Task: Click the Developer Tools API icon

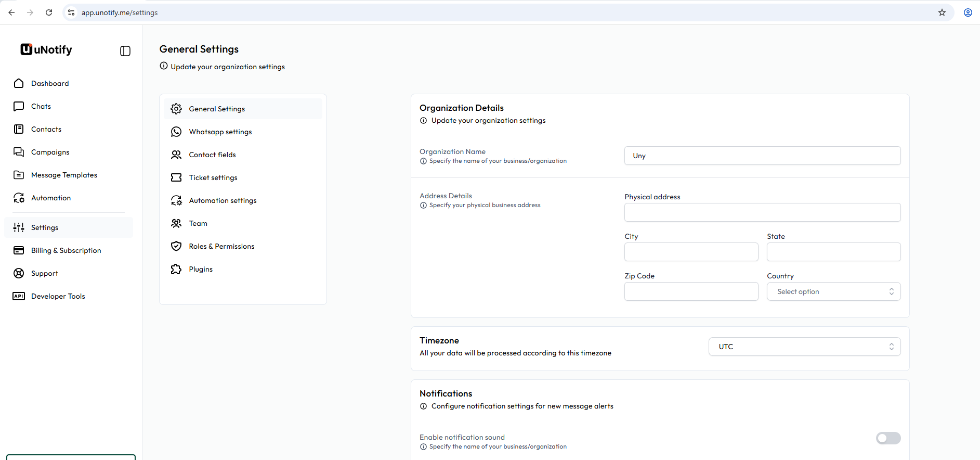Action: 19,296
